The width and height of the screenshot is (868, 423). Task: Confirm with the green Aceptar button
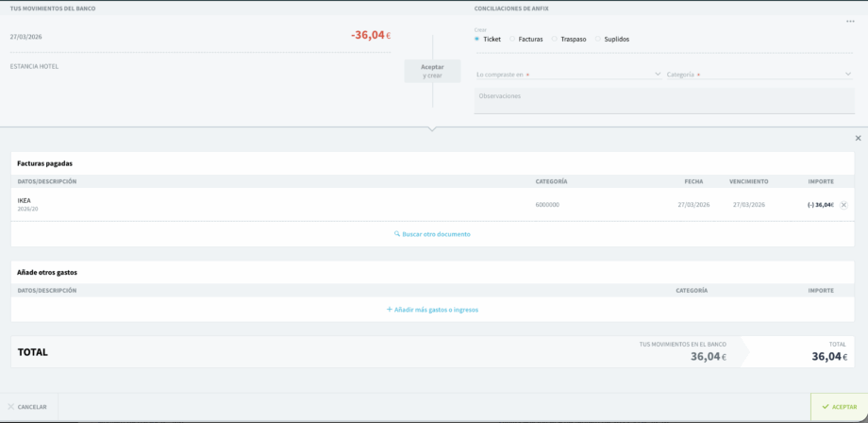point(839,407)
